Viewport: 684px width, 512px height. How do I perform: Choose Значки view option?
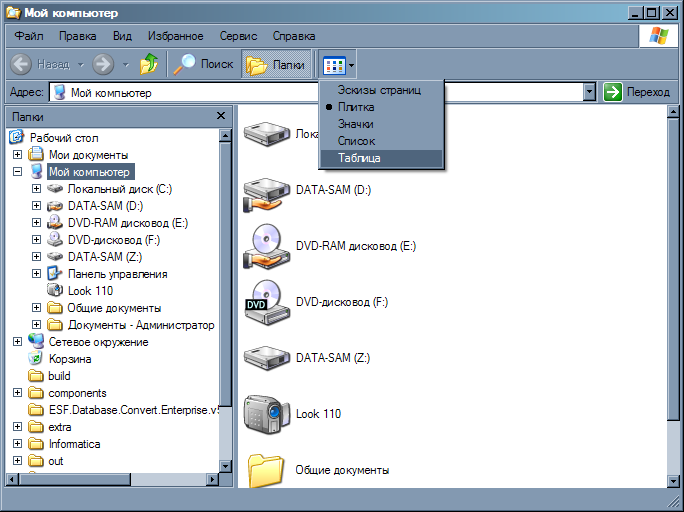(381, 124)
